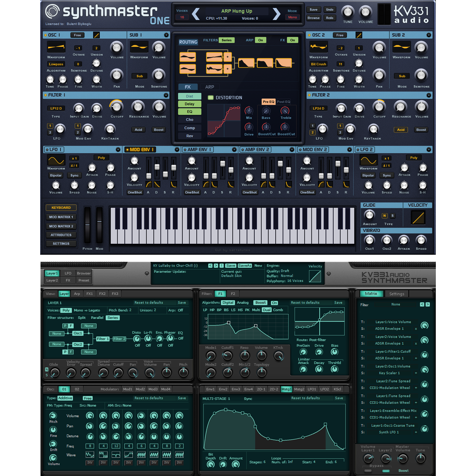Open the FILTER 2 settings gear icon
The height and width of the screenshot is (476, 476).
coord(429,95)
